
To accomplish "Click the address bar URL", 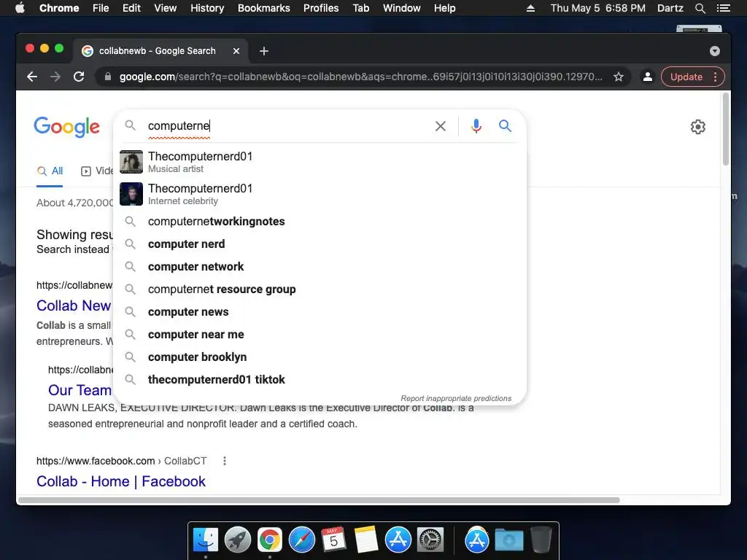I will tap(360, 77).
